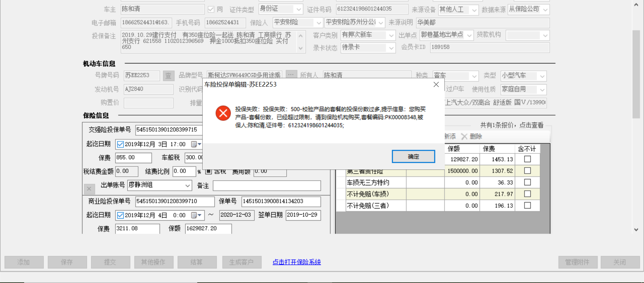
Task: Click the 删除 X icon above coverage table
Action: click(x=464, y=136)
